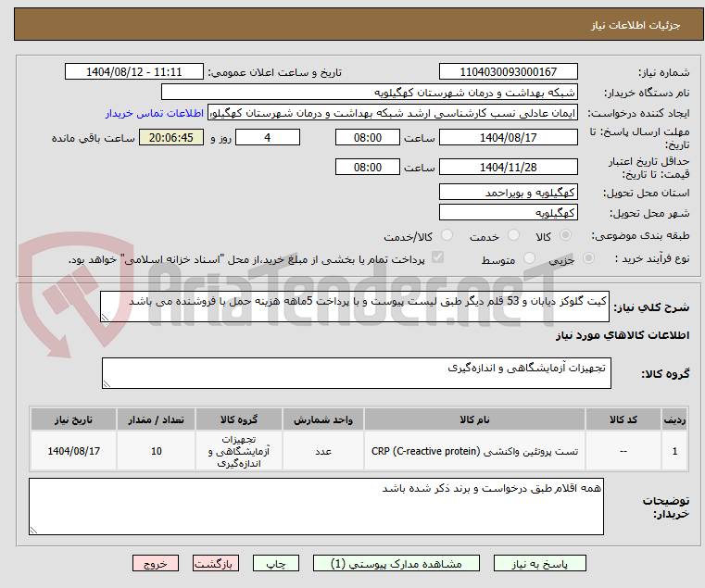Select the 'متوسط' purchase type radio

tap(530, 258)
